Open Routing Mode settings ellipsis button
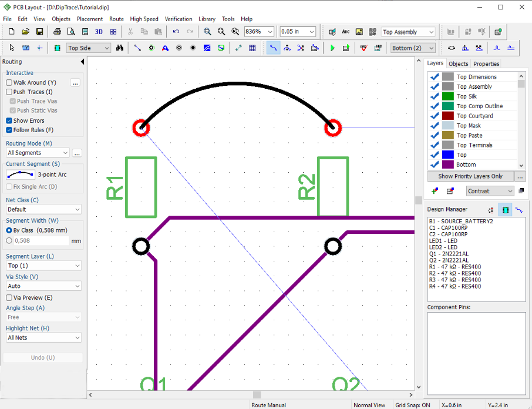The image size is (532, 409). [x=77, y=153]
